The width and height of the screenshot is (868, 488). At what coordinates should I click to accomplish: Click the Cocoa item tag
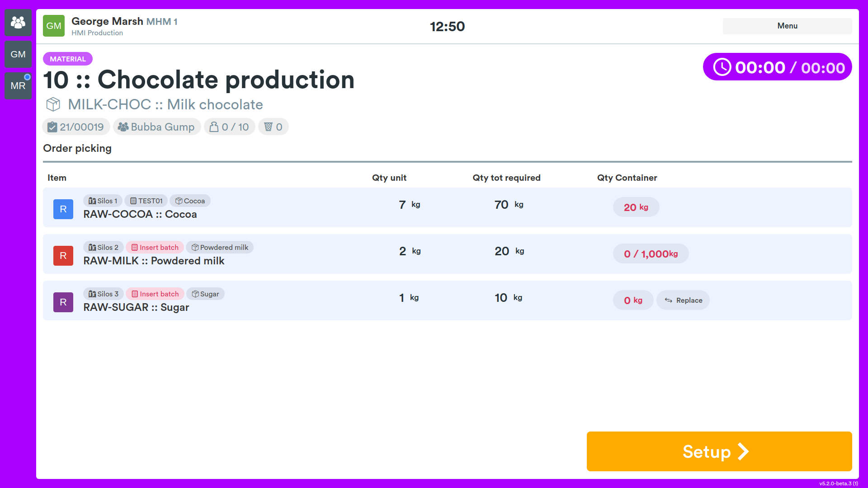[190, 201]
